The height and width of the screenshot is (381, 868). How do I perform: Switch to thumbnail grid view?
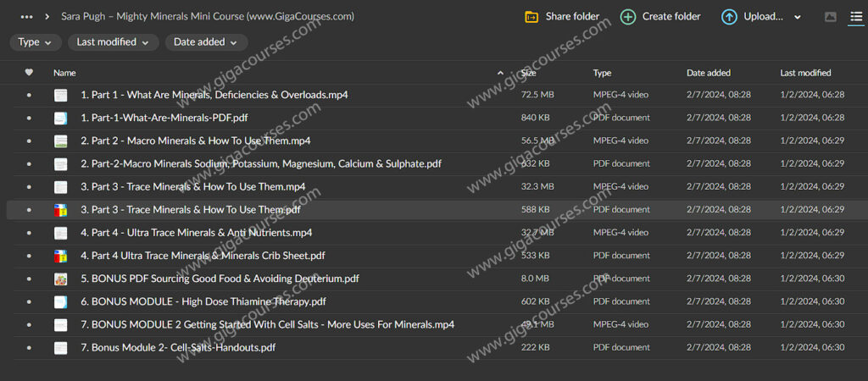pyautogui.click(x=830, y=17)
